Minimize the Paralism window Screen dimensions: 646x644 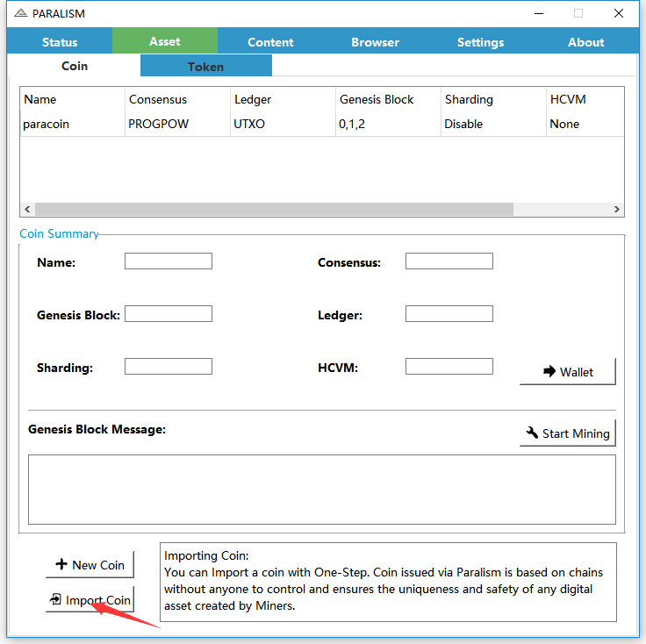(539, 13)
